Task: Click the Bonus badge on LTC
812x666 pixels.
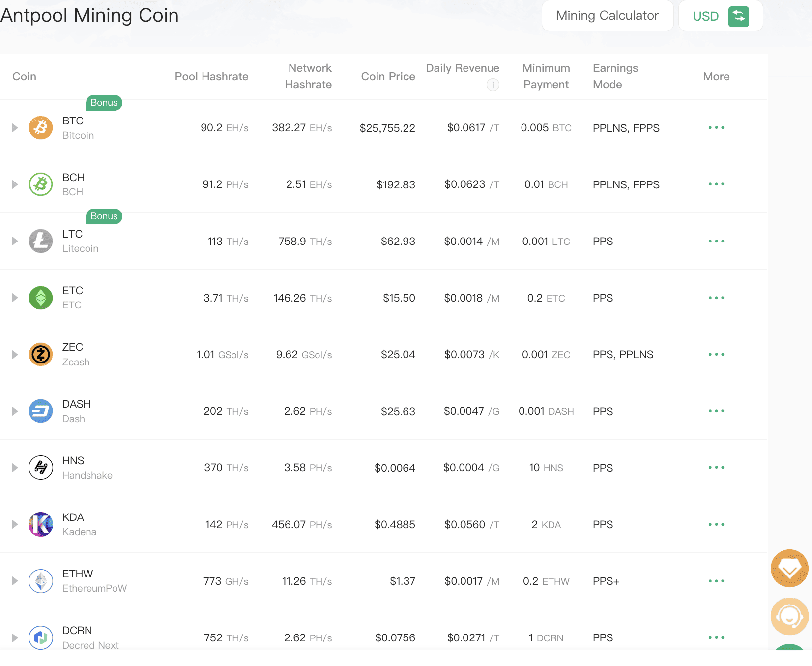Action: click(104, 216)
